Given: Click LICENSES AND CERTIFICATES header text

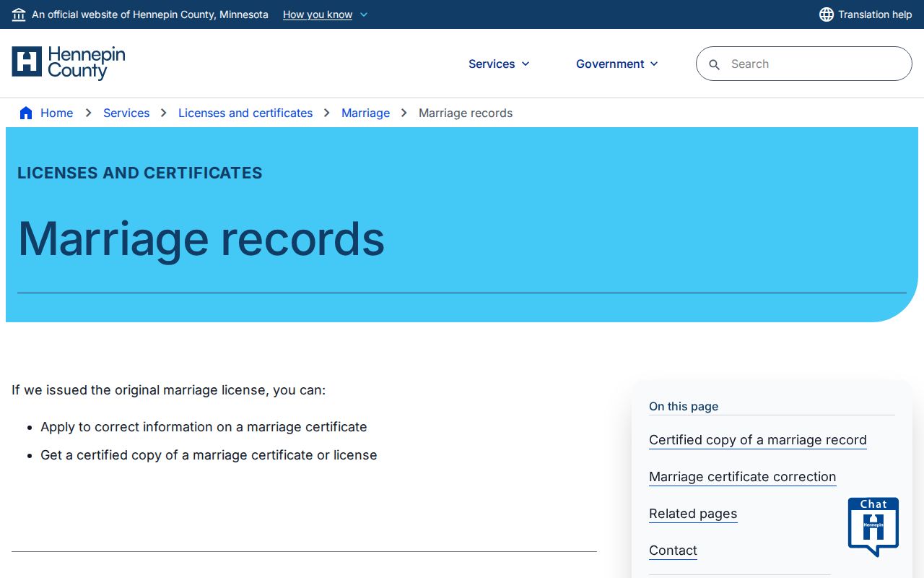Looking at the screenshot, I should (140, 173).
